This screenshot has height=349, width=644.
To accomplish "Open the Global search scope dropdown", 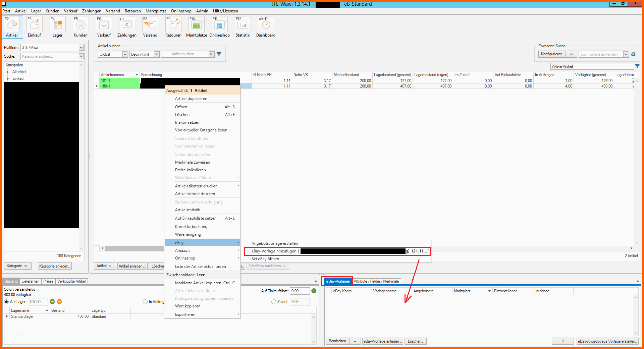I will 124,54.
